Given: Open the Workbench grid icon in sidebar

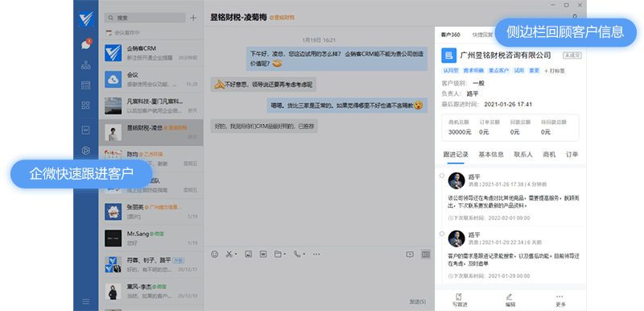Looking at the screenshot, I should [86, 106].
